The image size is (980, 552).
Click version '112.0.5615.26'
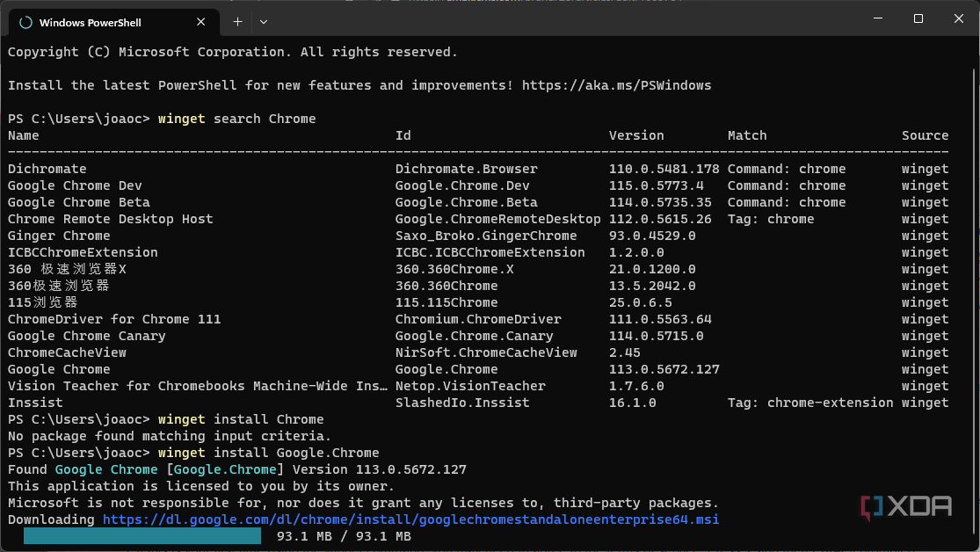click(661, 220)
